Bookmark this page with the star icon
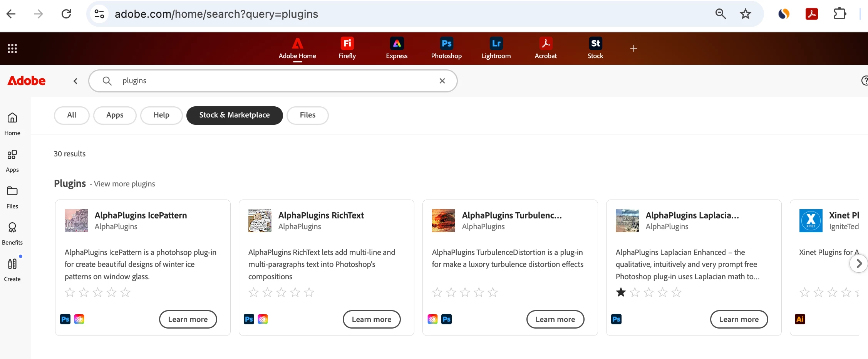The height and width of the screenshot is (359, 868). [746, 14]
